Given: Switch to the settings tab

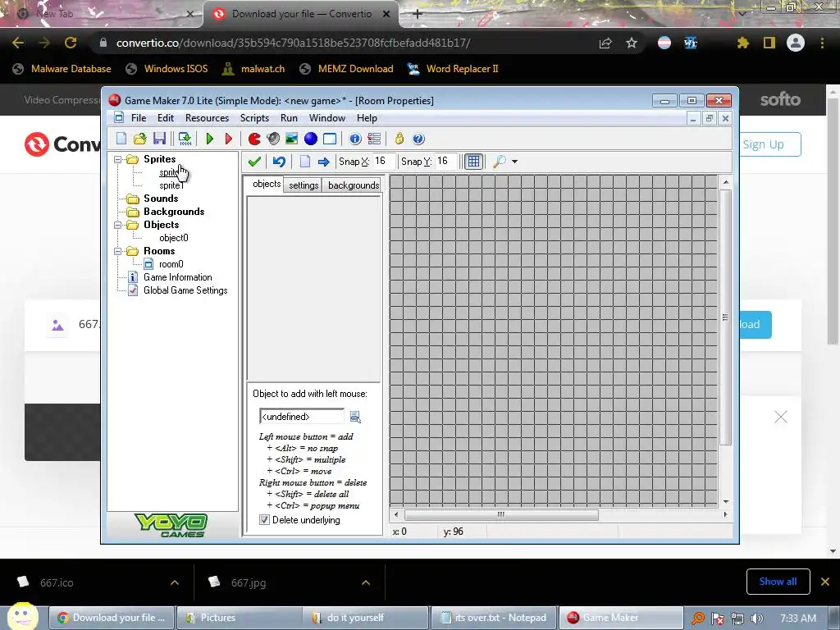Looking at the screenshot, I should 304,185.
